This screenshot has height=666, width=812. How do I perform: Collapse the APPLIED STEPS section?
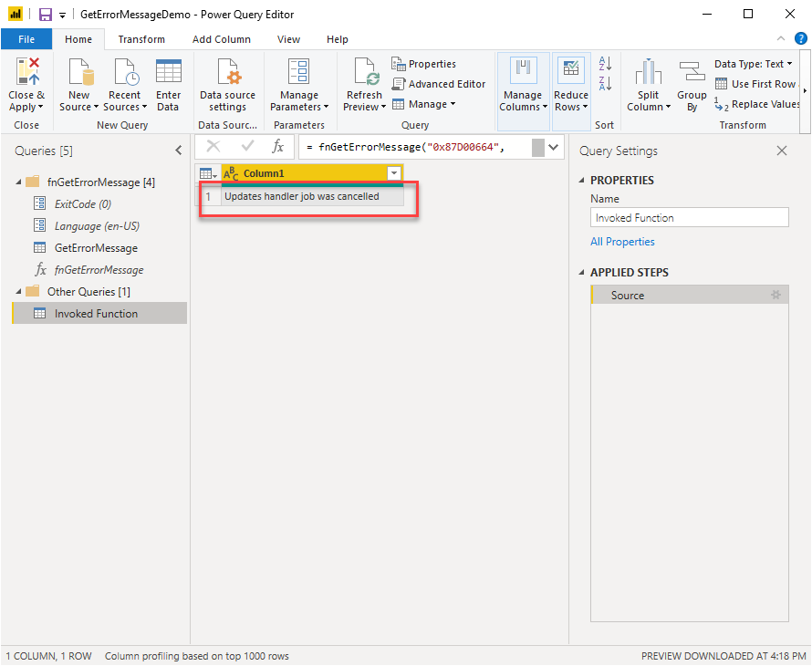point(581,273)
